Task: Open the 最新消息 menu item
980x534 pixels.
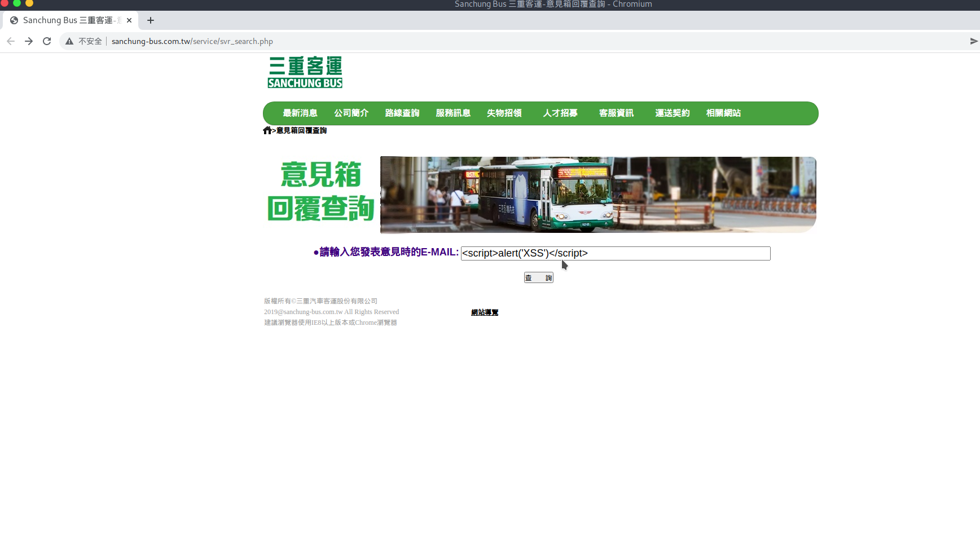Action: (x=300, y=113)
